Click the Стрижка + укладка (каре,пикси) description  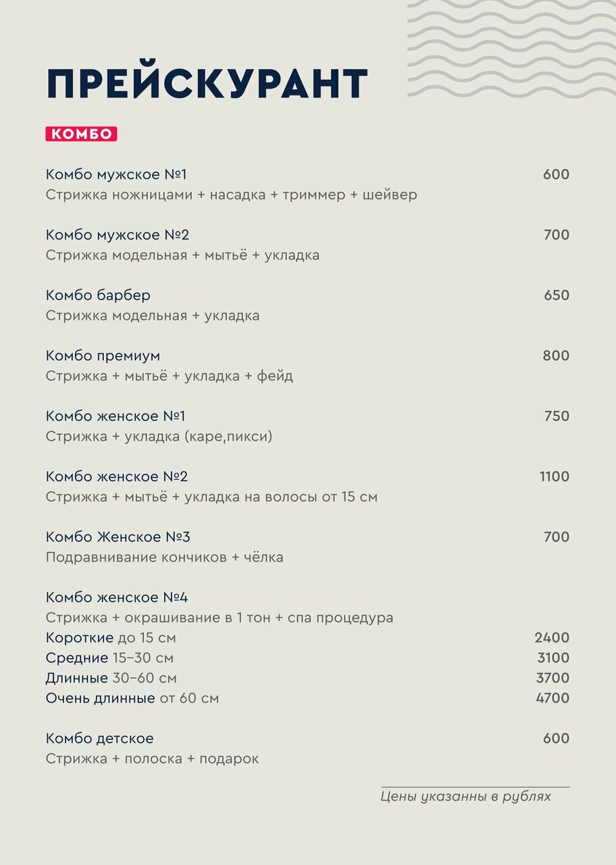click(159, 437)
